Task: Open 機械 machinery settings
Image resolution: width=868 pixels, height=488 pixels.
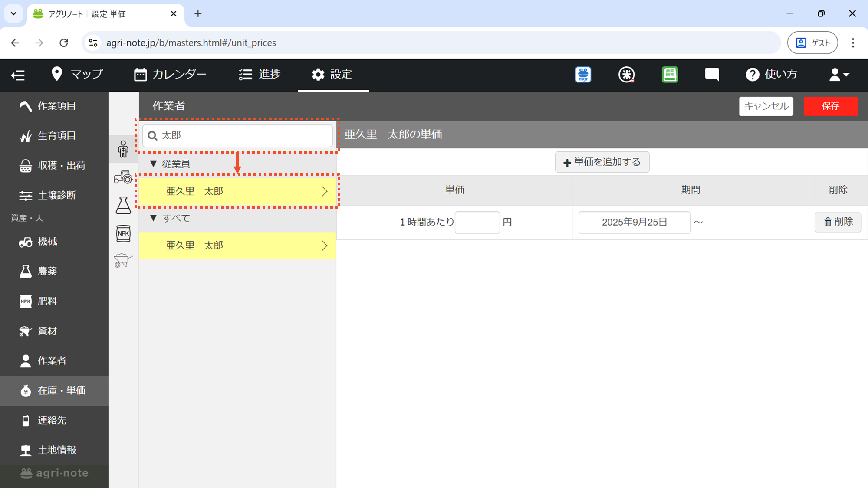Action: click(54, 242)
